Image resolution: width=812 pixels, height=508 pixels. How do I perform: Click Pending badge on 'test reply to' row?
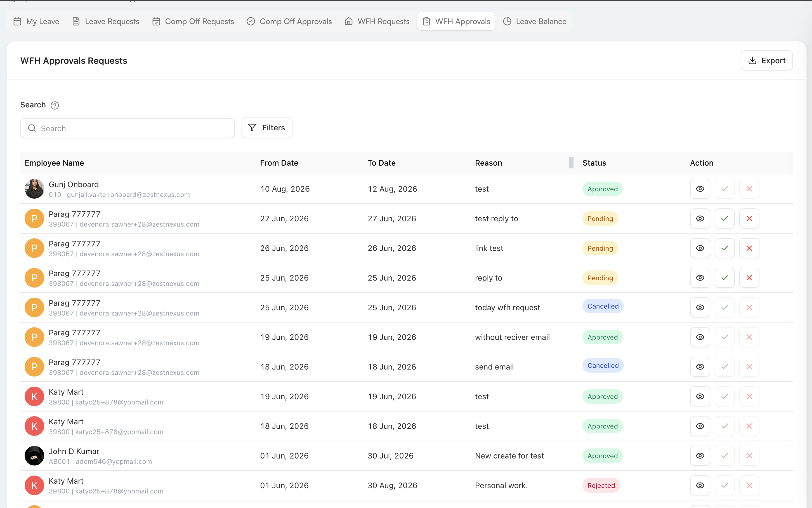click(600, 218)
